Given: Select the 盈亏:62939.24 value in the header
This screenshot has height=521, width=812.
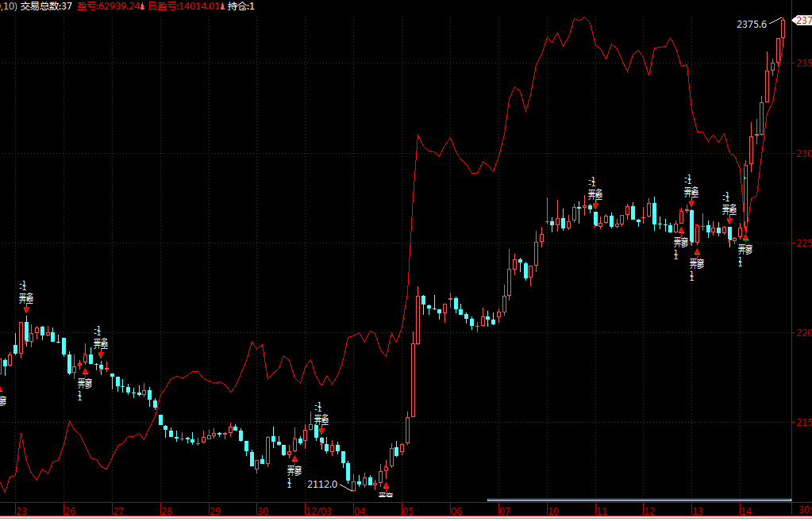Looking at the screenshot, I should point(109,6).
